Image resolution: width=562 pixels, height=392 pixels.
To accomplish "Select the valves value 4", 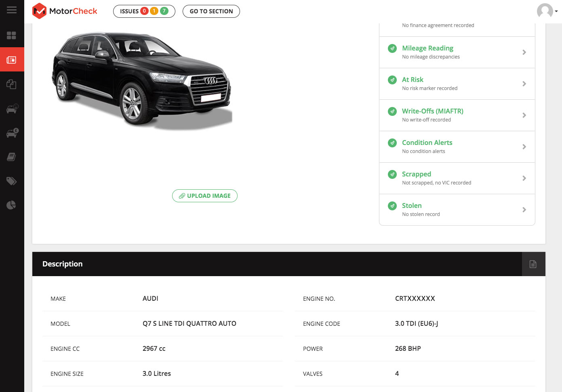I will point(397,374).
